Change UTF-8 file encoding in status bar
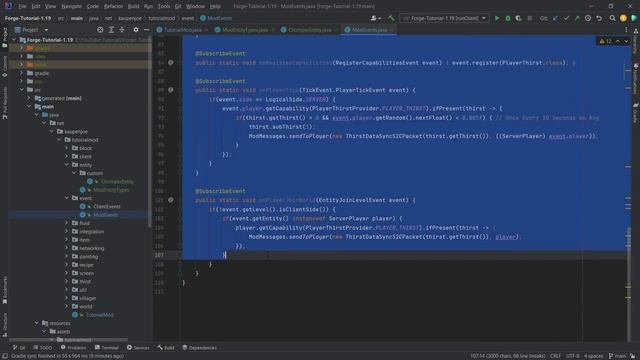This screenshot has height=360, width=640. (x=573, y=356)
